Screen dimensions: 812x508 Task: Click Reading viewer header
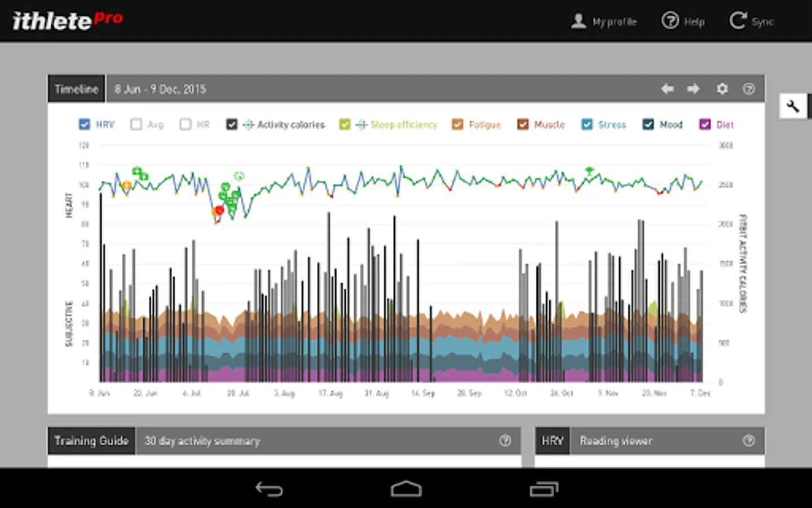(616, 441)
